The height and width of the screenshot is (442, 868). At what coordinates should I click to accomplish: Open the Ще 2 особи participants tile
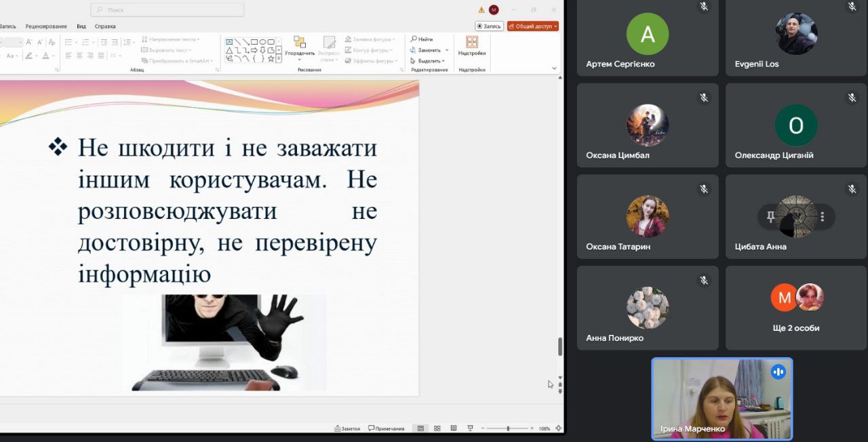pos(796,308)
